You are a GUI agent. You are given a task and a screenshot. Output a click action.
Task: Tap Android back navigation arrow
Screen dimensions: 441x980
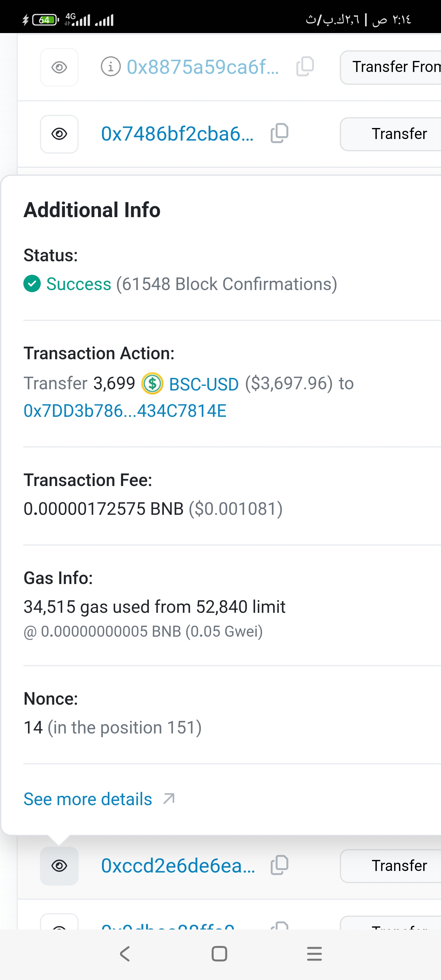pos(125,954)
